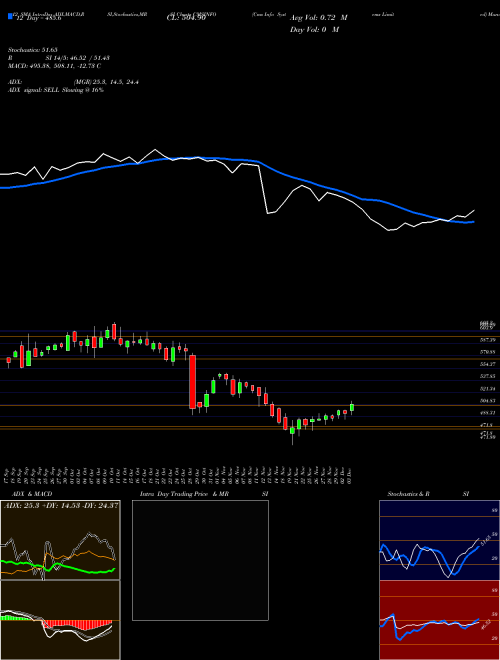Click the large red gap-down candlestick
500x660 pixels.
192,382
